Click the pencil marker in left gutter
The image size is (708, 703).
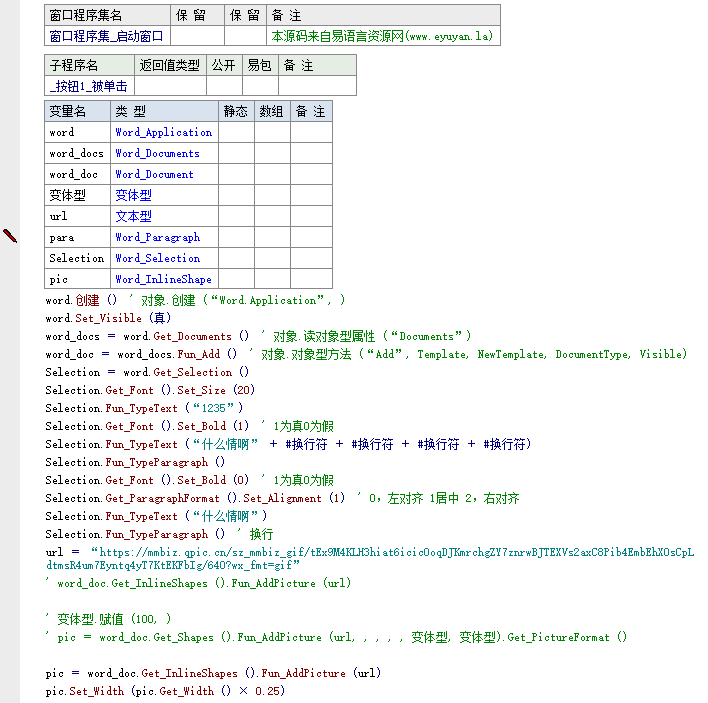pos(10,236)
